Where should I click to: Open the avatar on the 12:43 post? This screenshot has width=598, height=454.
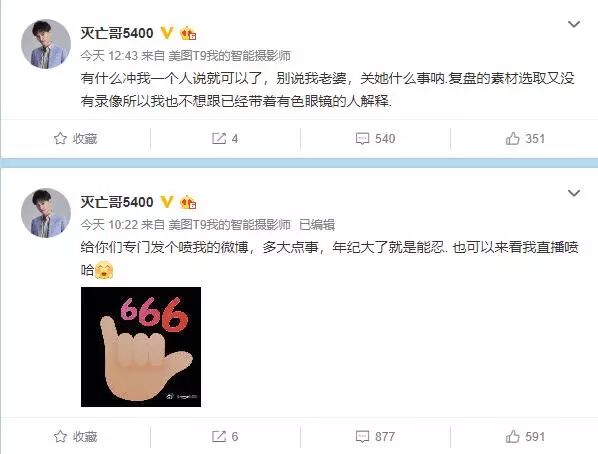click(46, 44)
